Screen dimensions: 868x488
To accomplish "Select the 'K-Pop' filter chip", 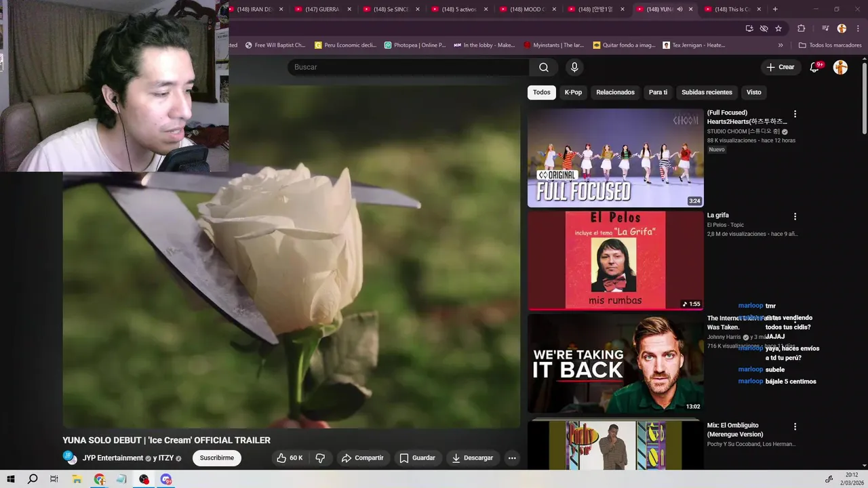I will 573,92.
